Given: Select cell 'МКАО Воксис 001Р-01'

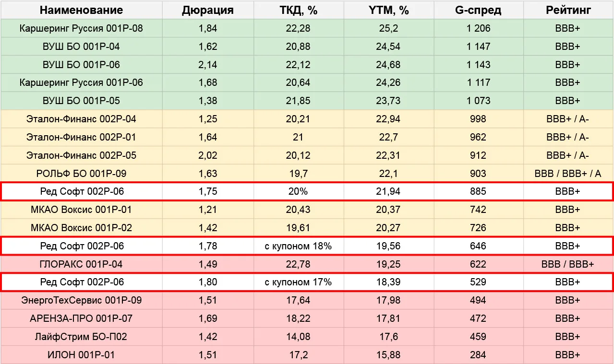Looking at the screenshot, I should coord(81,210).
